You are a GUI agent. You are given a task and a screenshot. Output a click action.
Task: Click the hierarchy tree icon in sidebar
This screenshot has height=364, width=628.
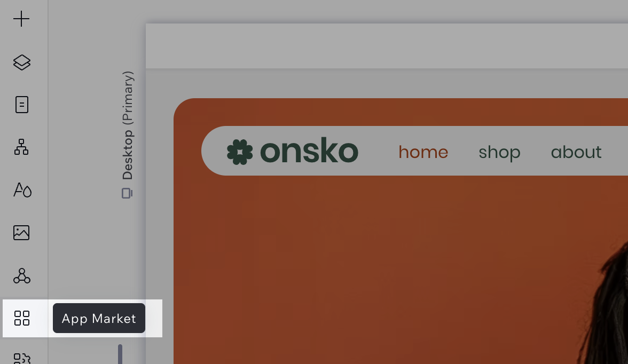pyautogui.click(x=21, y=147)
